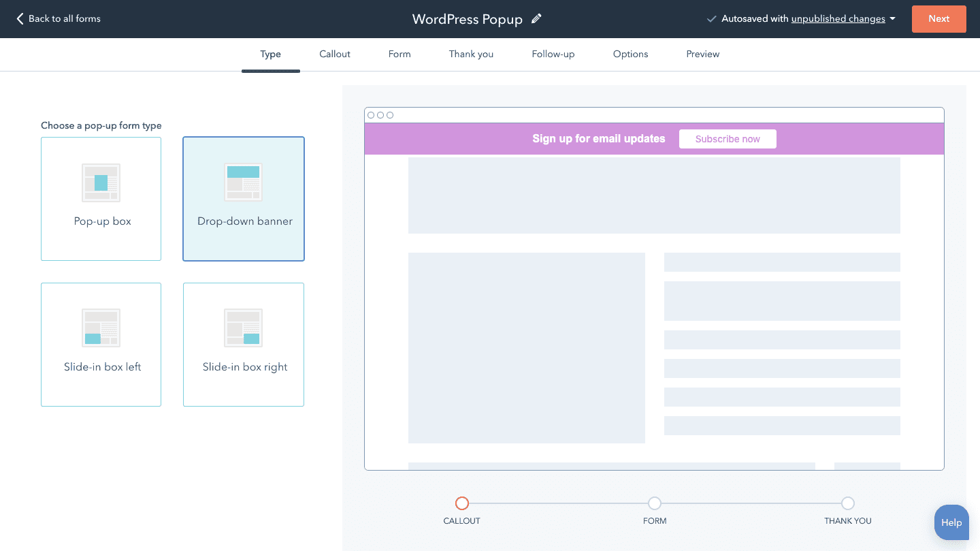This screenshot has width=980, height=551.
Task: Go to the Form tab
Action: coord(399,54)
